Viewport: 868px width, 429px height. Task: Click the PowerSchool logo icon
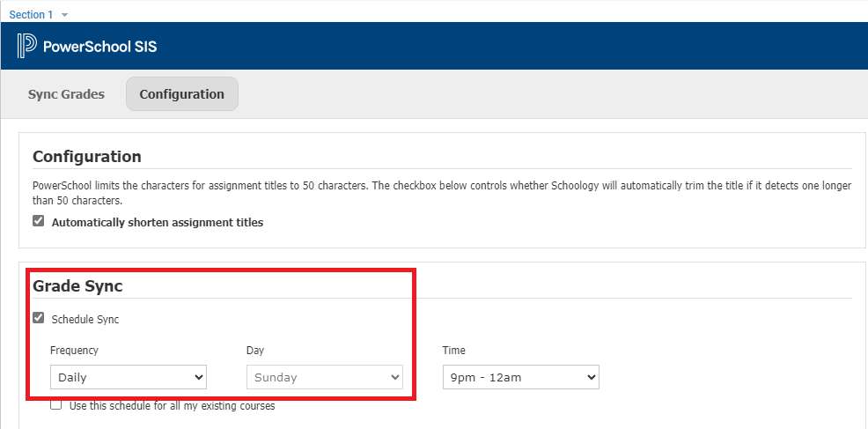click(x=26, y=46)
